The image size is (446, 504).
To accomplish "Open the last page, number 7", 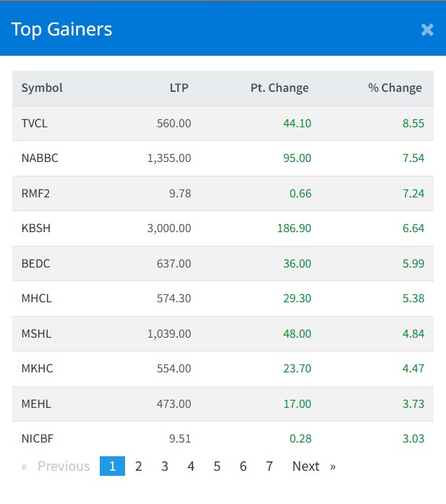I will [x=269, y=466].
